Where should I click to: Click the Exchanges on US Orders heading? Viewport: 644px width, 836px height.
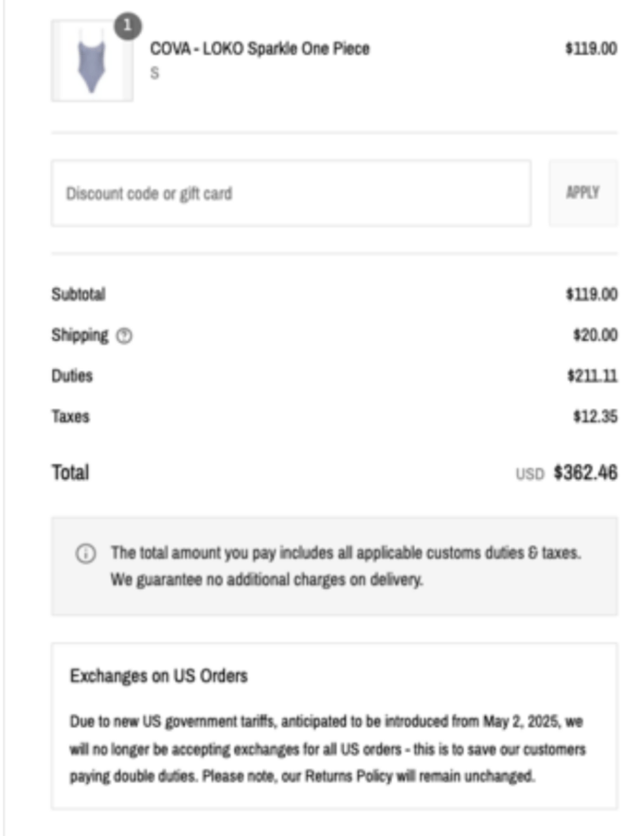[159, 676]
